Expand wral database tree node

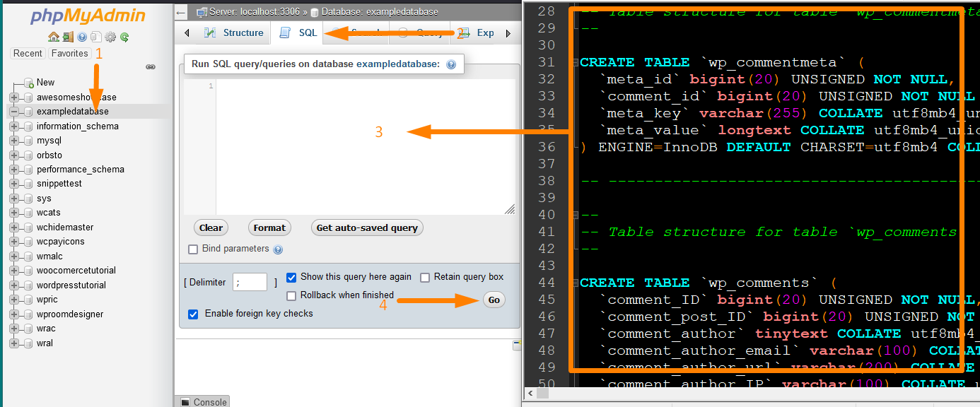[x=14, y=343]
